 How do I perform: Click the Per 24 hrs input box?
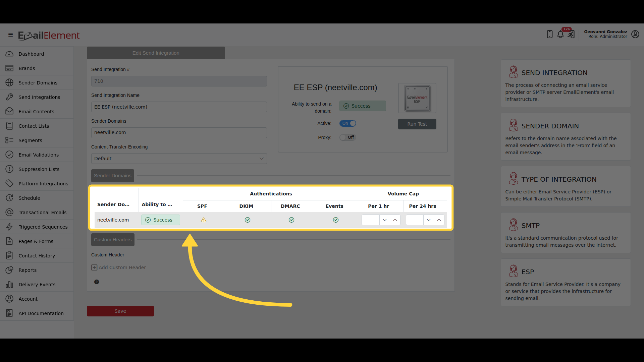pos(415,220)
